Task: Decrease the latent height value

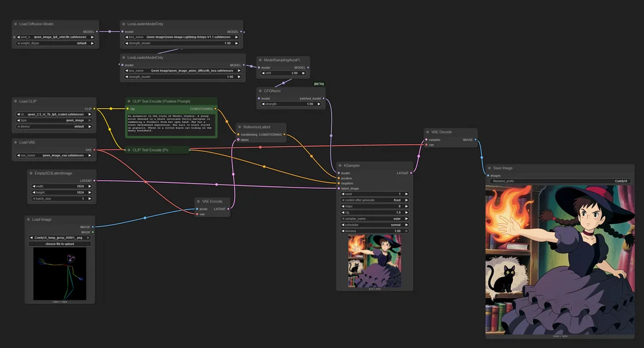Action: (x=33, y=192)
